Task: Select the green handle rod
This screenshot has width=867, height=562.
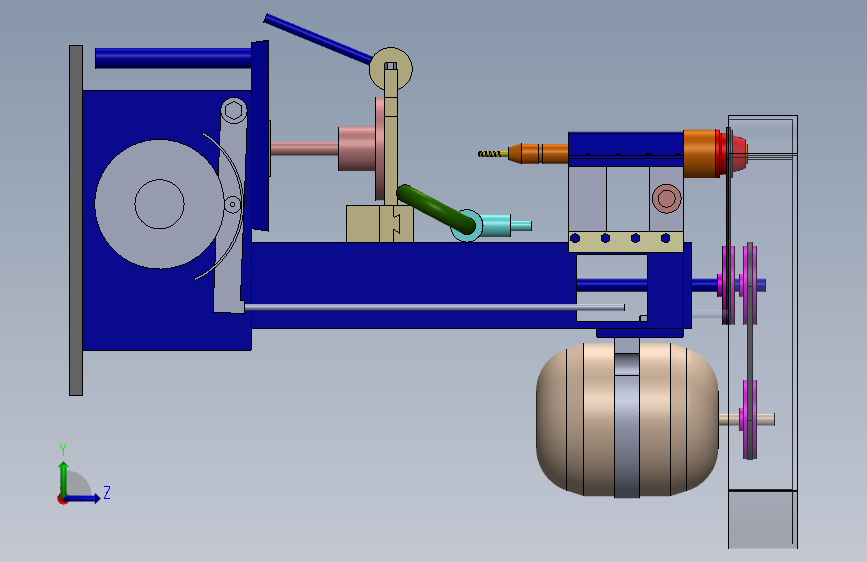Action: coord(436,209)
